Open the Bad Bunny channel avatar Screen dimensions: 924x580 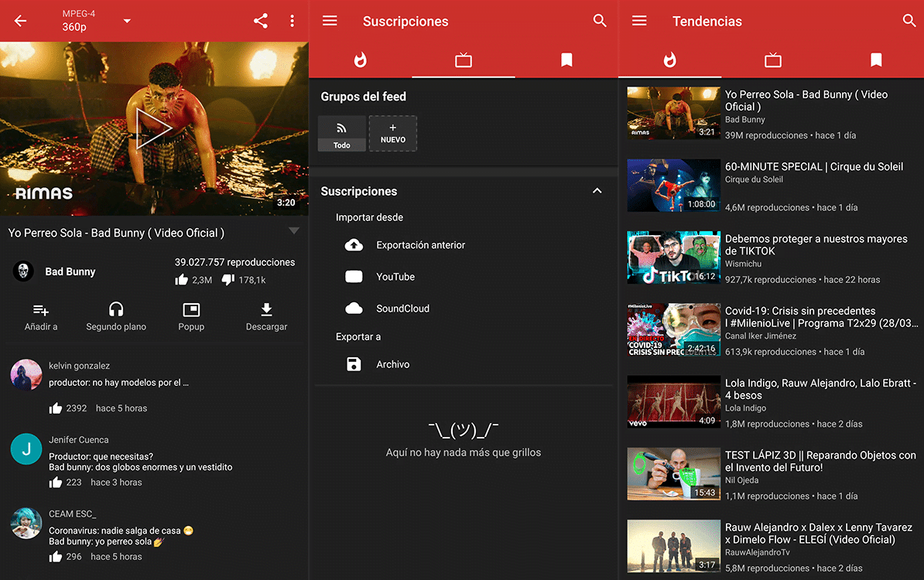[x=23, y=271]
